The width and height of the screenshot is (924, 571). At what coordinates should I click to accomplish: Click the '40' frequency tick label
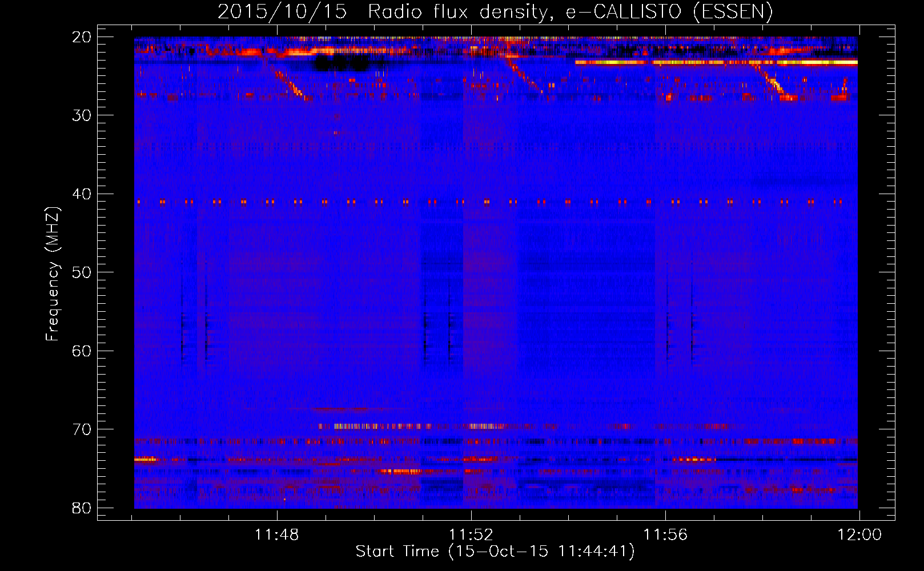(82, 194)
